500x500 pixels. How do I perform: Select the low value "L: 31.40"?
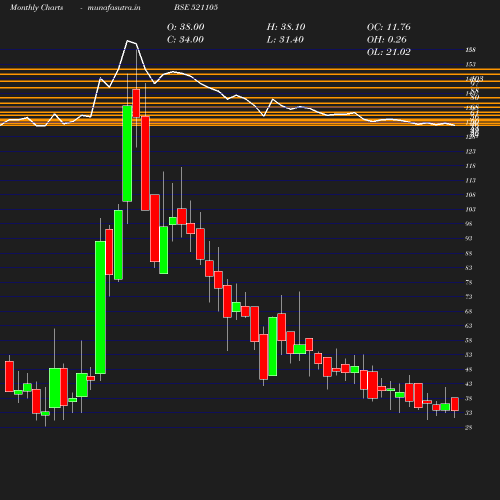coord(285,39)
